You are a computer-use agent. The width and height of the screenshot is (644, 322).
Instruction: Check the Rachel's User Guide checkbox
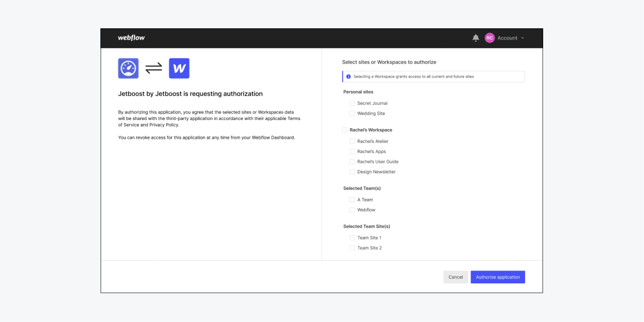point(352,162)
